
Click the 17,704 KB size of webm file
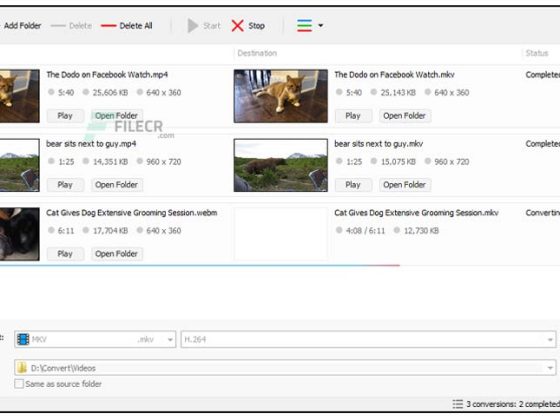click(x=110, y=230)
